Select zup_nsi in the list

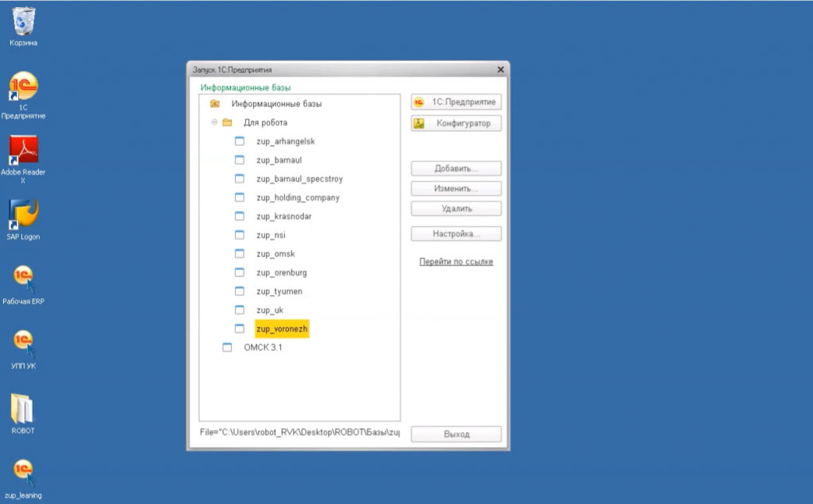[x=271, y=235]
